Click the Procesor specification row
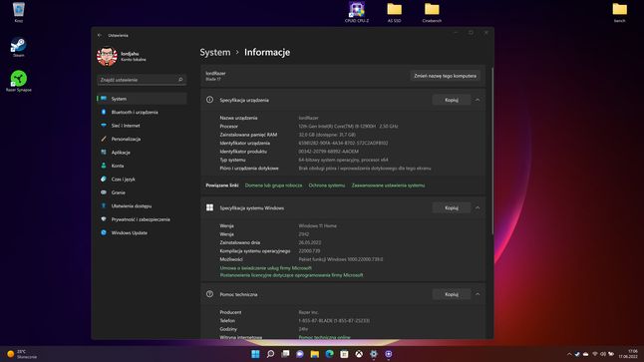 [309, 126]
